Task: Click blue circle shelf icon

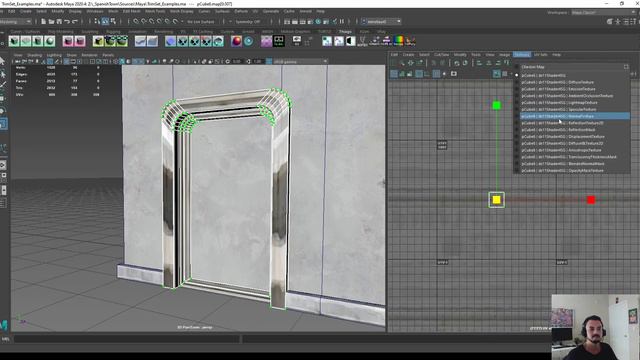Action: pyautogui.click(x=171, y=41)
